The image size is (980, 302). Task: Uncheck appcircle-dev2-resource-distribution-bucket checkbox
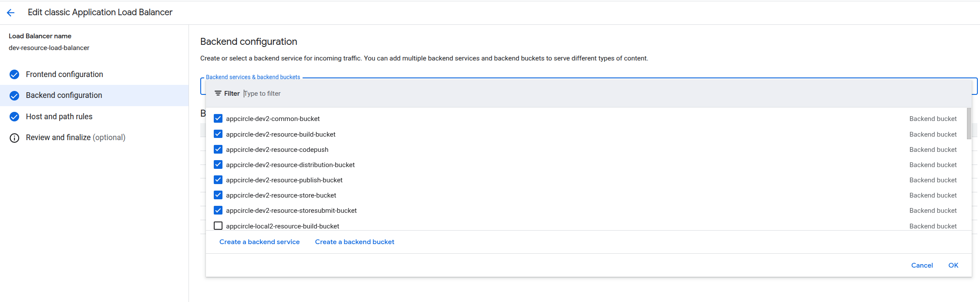pos(218,164)
